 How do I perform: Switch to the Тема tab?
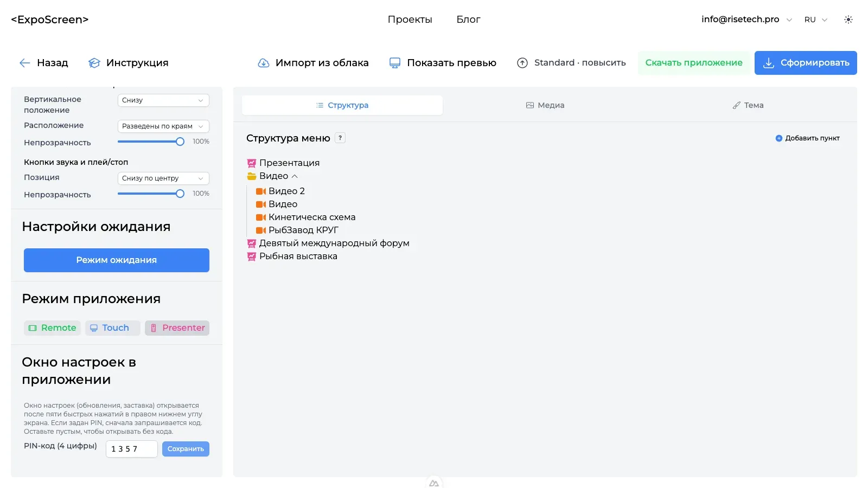pyautogui.click(x=748, y=105)
